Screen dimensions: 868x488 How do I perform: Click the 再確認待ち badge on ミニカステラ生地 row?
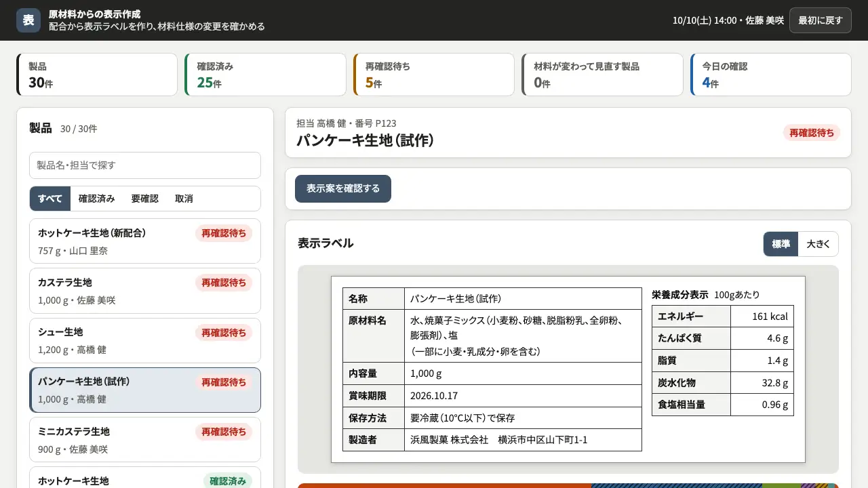coord(224,432)
